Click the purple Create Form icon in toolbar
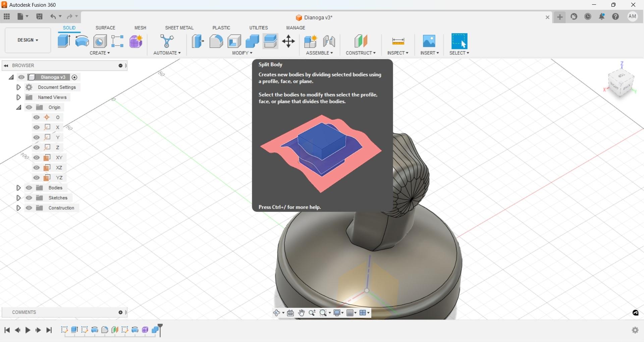The image size is (644, 342). (136, 41)
